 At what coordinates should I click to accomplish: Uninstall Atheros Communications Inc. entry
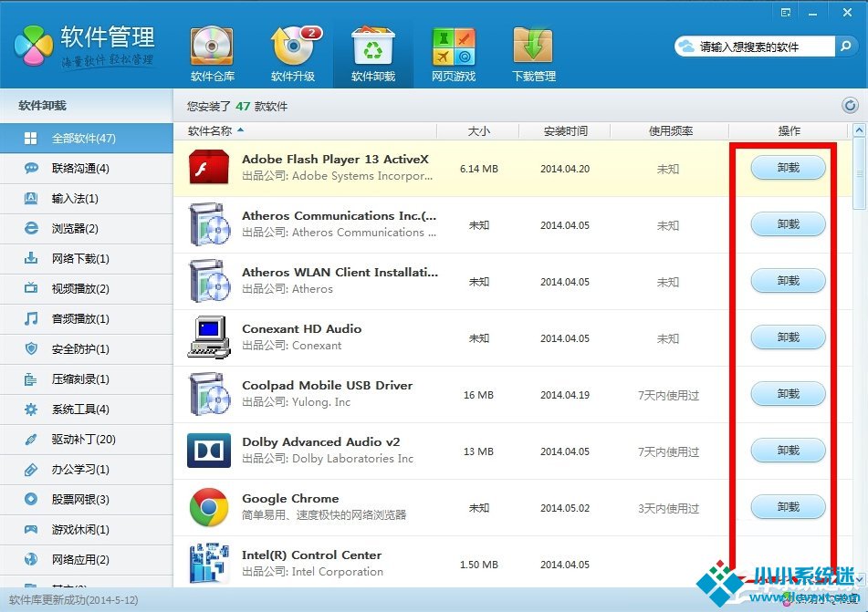788,224
